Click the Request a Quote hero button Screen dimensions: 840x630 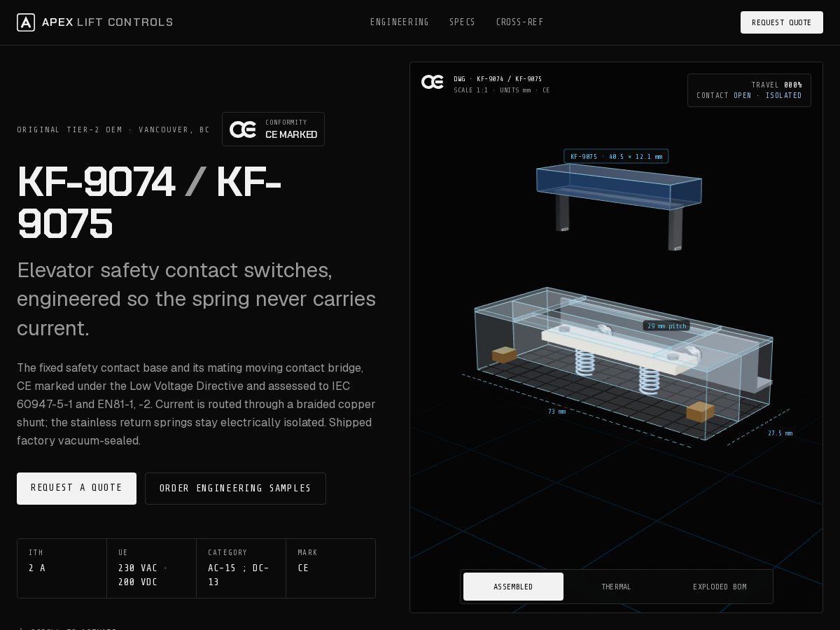coord(76,488)
